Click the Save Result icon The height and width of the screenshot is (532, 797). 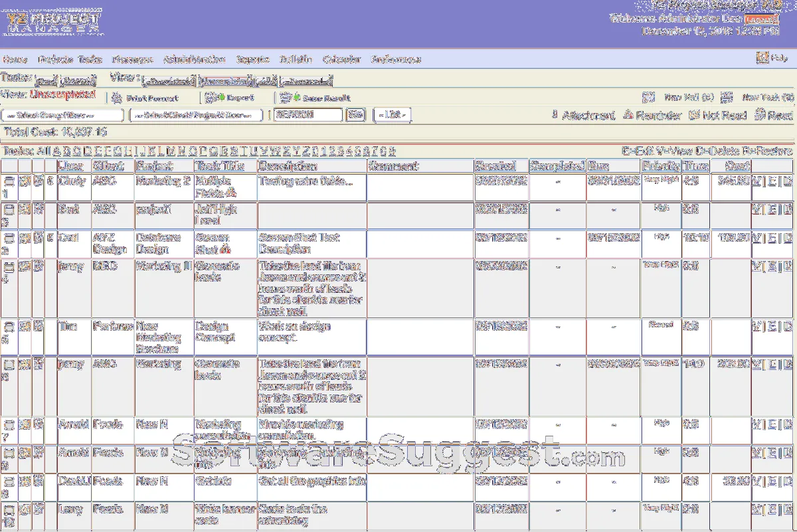click(x=289, y=98)
